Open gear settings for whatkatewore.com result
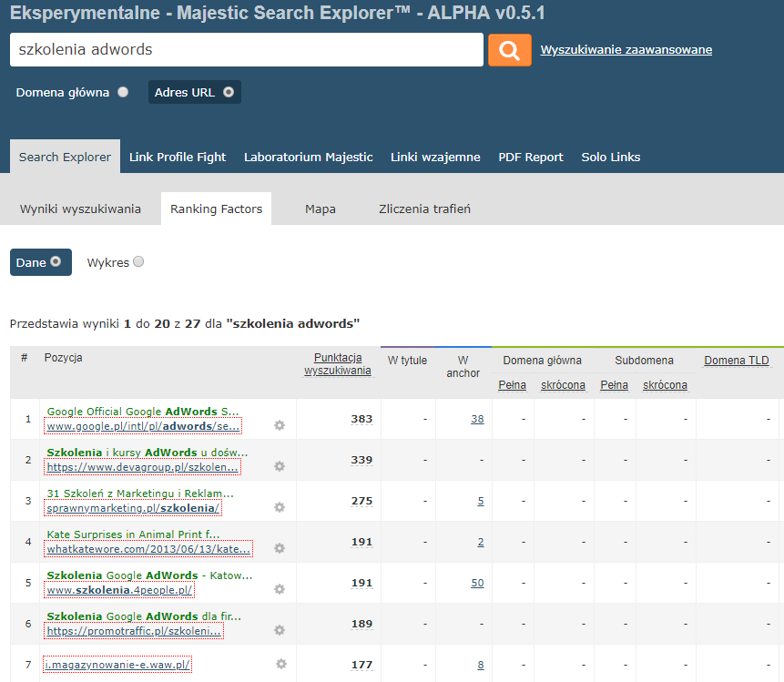The image size is (784, 682). [280, 548]
